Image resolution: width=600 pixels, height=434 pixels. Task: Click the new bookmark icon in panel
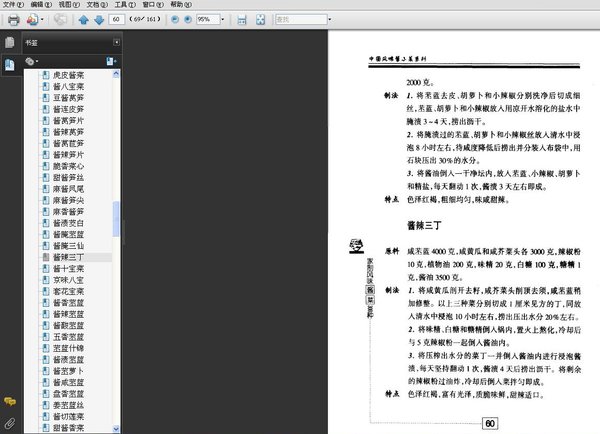click(x=110, y=61)
